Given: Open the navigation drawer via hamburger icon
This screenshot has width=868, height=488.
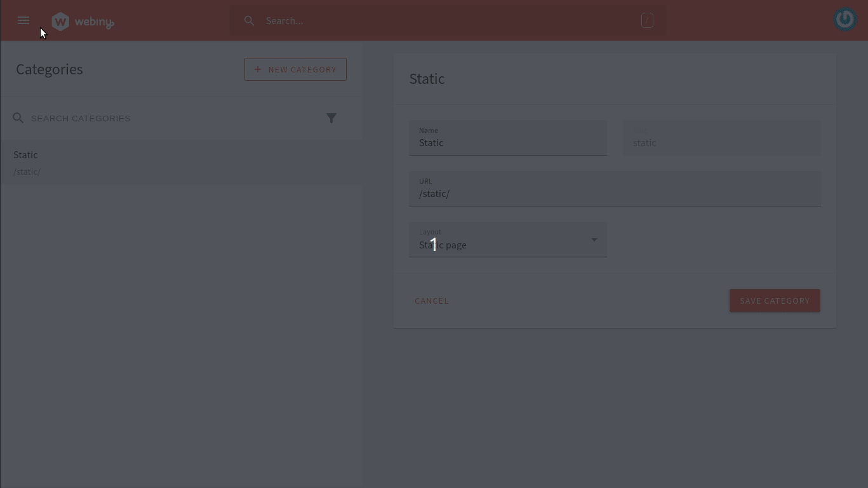Looking at the screenshot, I should point(23,20).
